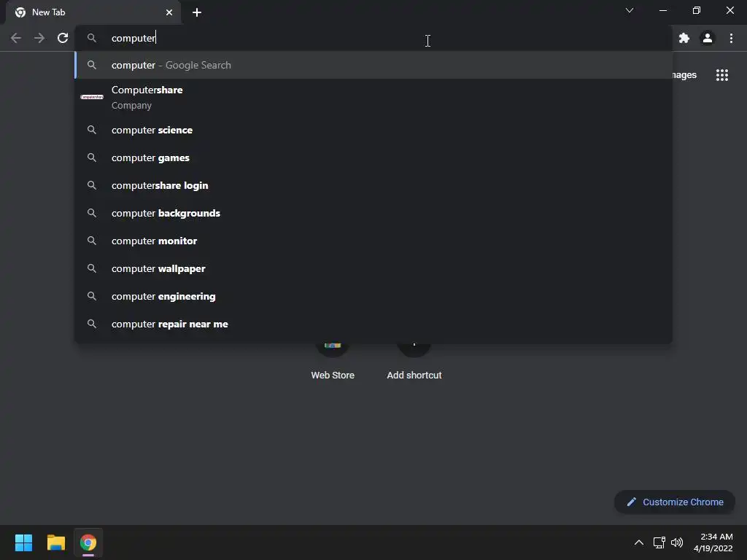Select 'computer backgrounds' suggestion

coord(373,213)
